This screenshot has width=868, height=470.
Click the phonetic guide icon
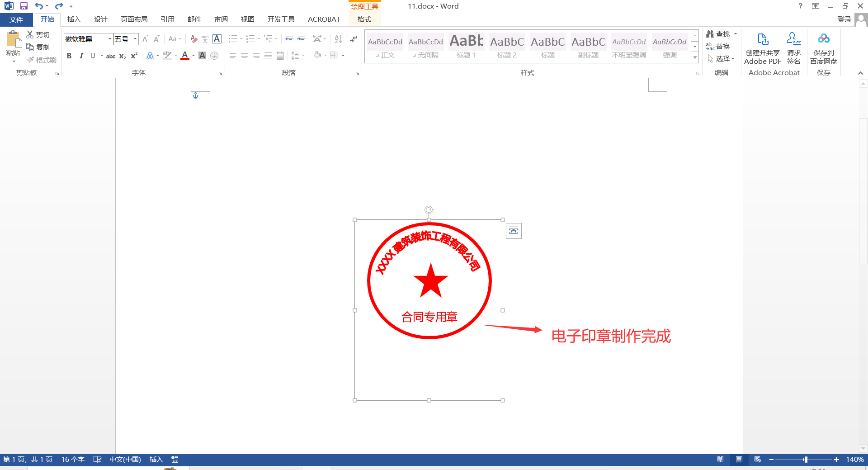(x=205, y=39)
